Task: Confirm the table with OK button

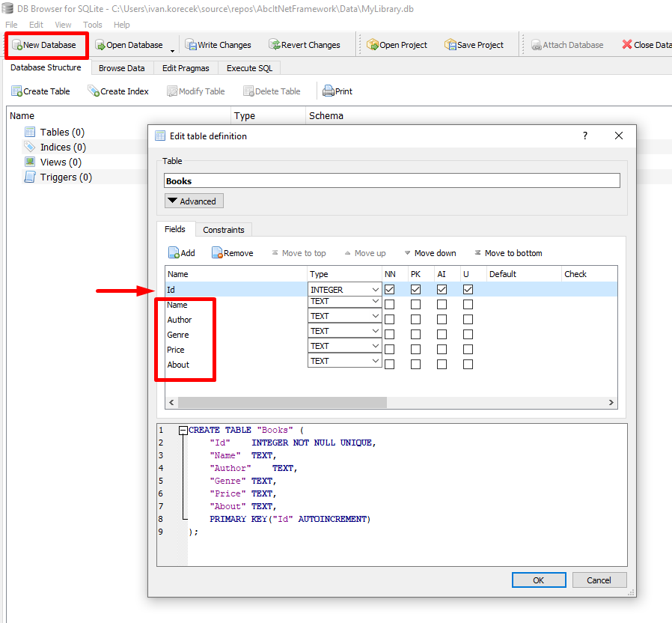Action: coord(539,580)
